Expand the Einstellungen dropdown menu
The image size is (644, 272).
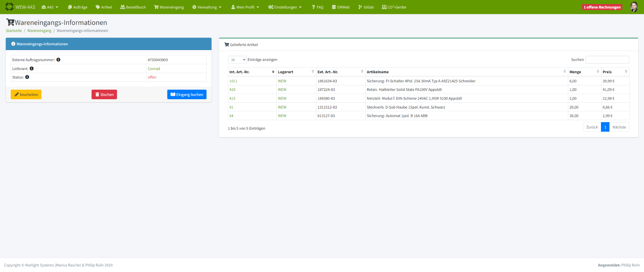point(285,7)
